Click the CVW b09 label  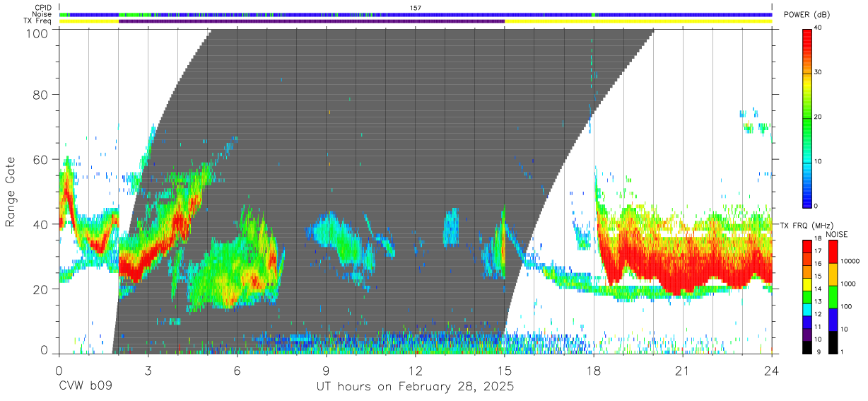pos(86,387)
